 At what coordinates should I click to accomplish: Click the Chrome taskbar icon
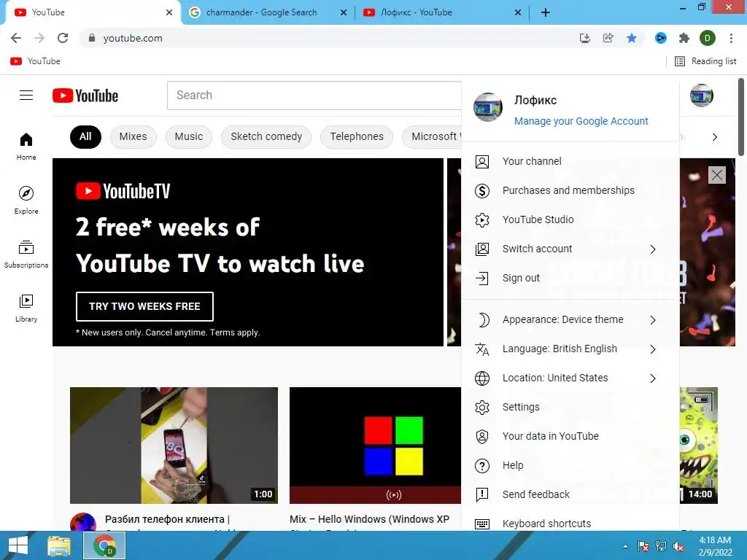click(x=105, y=545)
